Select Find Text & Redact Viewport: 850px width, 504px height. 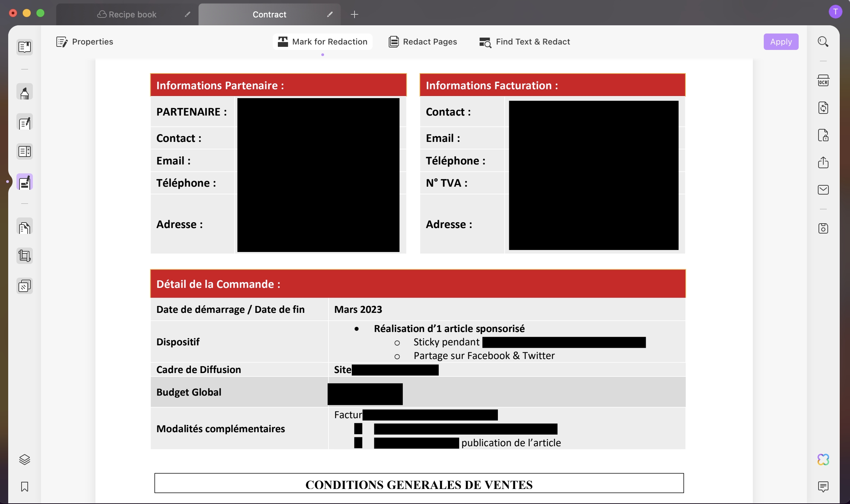click(x=525, y=42)
